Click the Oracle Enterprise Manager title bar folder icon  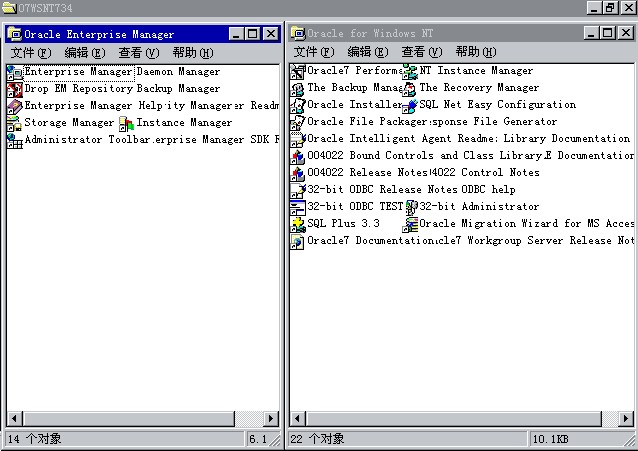click(15, 34)
